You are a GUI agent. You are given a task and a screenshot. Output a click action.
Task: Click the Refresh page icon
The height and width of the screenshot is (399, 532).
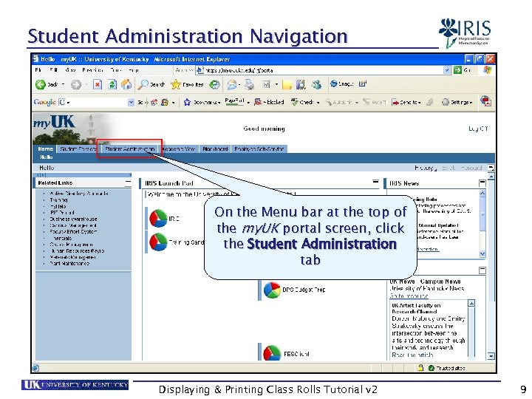pos(112,84)
